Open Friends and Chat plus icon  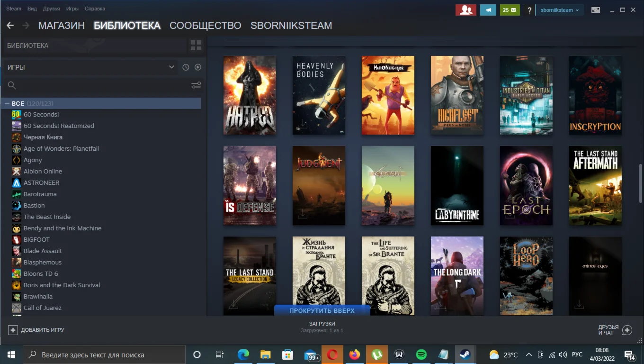point(627,330)
